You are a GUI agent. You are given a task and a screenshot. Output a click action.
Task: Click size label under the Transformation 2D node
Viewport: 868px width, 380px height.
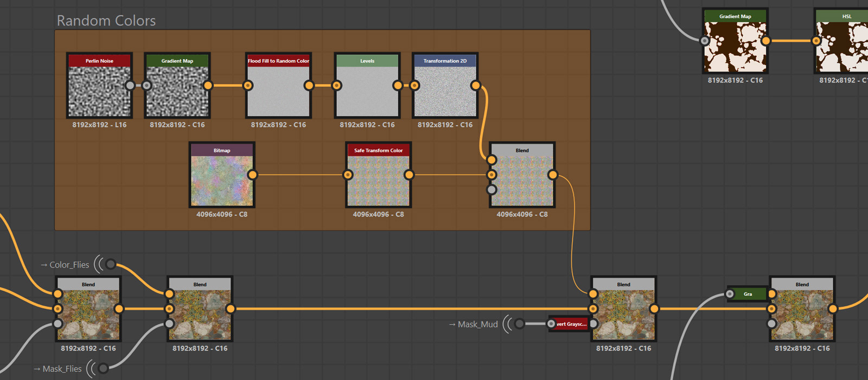click(445, 125)
